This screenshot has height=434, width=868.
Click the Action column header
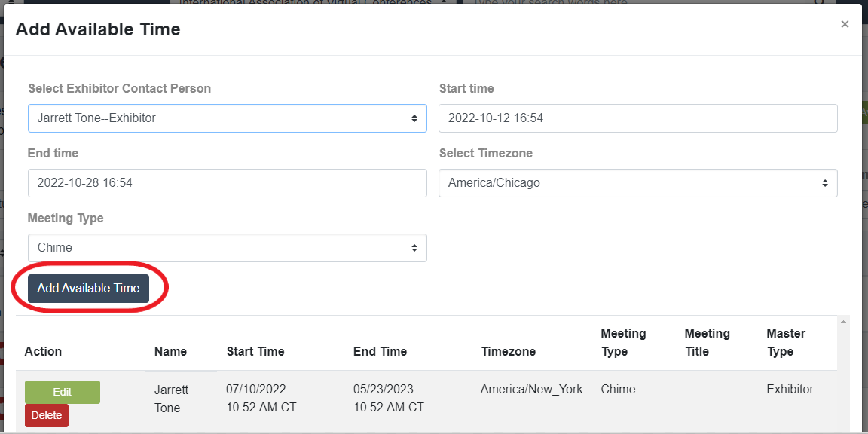coord(43,352)
